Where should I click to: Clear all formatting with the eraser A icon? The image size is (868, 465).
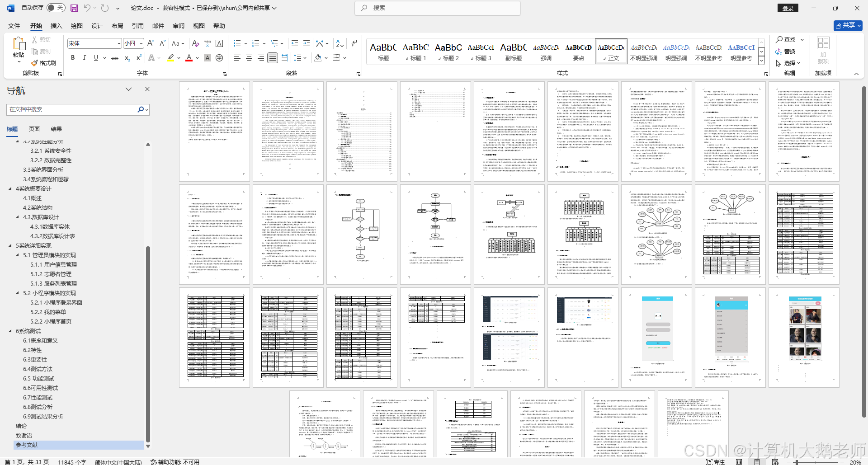[195, 43]
